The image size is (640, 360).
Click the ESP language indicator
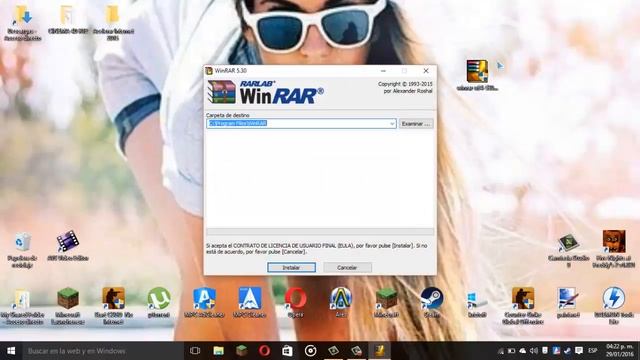(593, 351)
